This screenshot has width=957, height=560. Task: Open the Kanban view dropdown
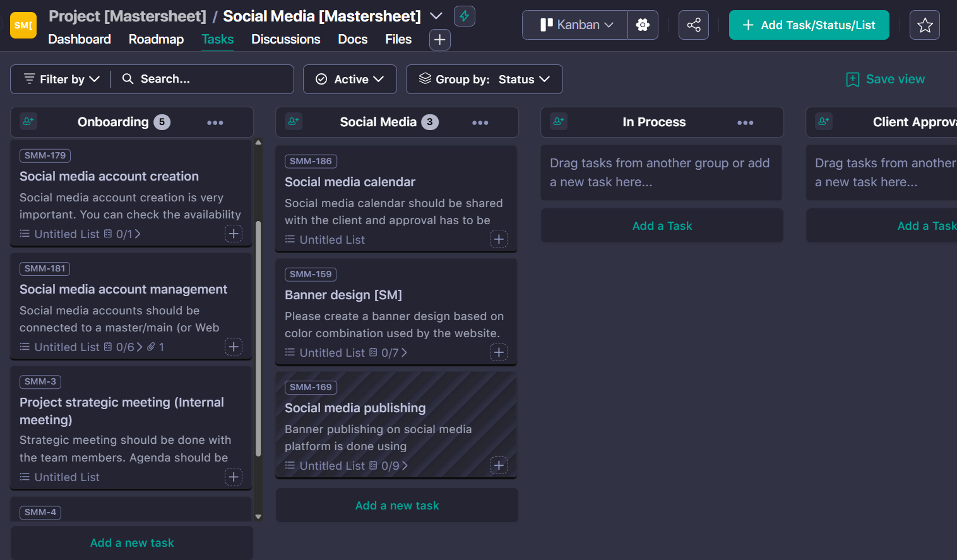pos(574,25)
